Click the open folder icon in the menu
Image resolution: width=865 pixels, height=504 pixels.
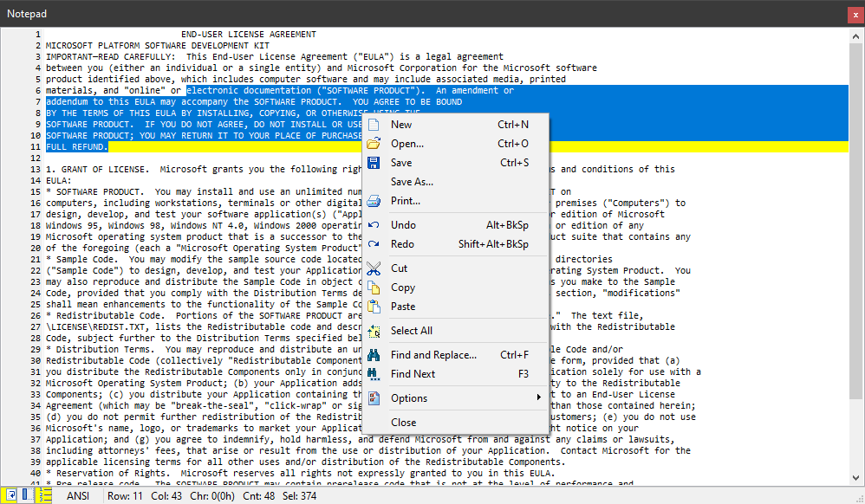[374, 144]
